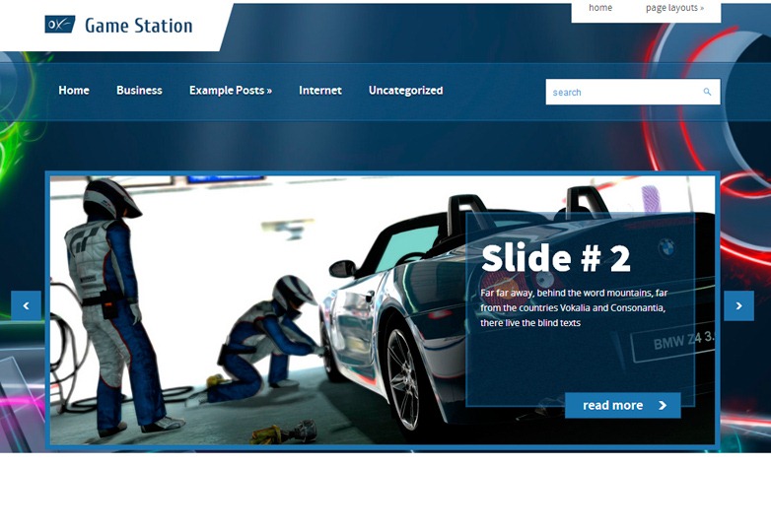Select the top 'home' menu link
771x532 pixels.
pos(600,8)
